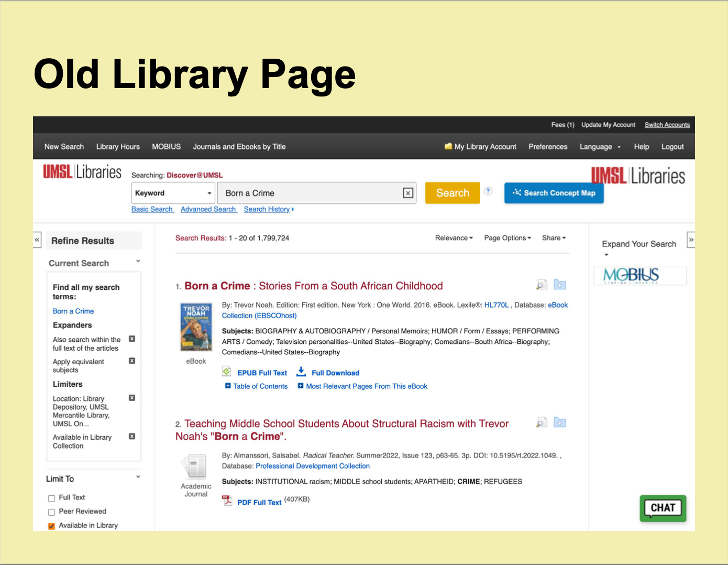Viewport: 728px width, 565px height.
Task: Clear the search box with X icon
Action: click(408, 193)
